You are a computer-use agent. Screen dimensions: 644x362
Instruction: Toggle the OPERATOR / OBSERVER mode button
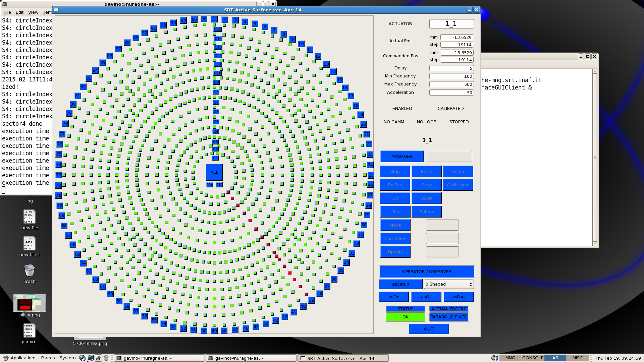tap(427, 271)
